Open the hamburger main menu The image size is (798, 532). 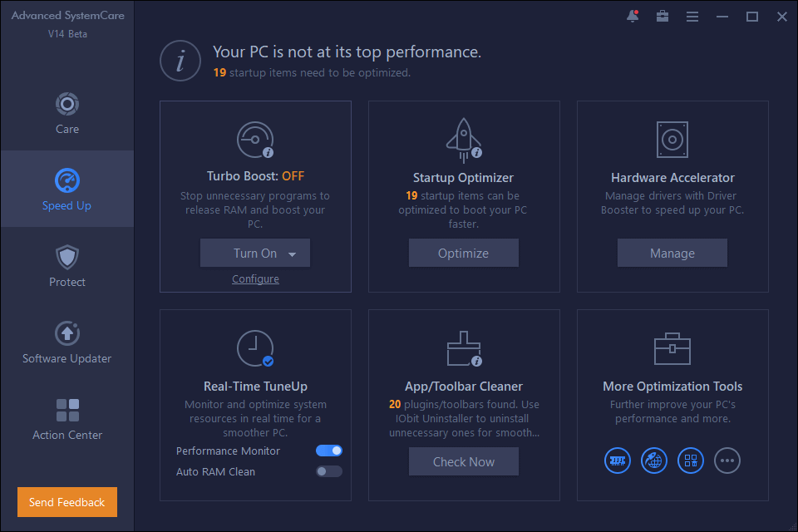692,16
